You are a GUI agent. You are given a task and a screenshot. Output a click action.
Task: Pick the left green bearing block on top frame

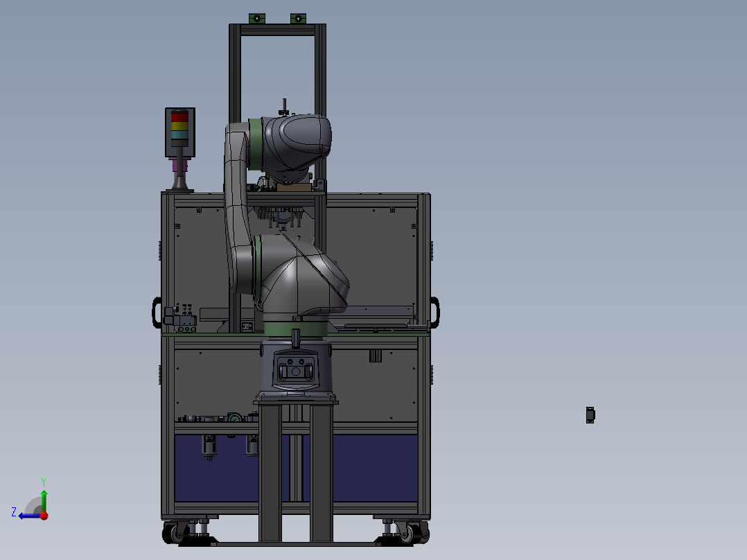pyautogui.click(x=257, y=19)
